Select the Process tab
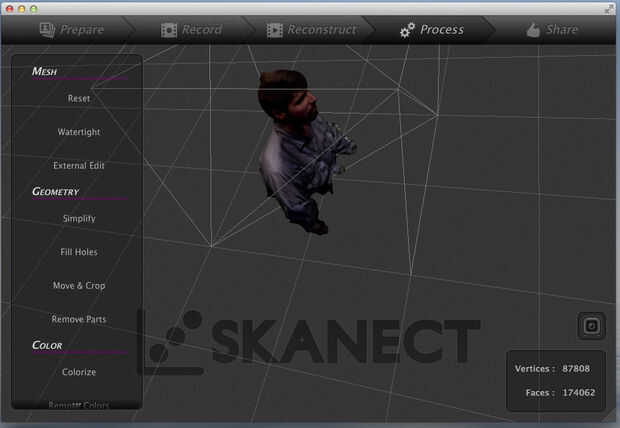The width and height of the screenshot is (620, 428). tap(432, 30)
